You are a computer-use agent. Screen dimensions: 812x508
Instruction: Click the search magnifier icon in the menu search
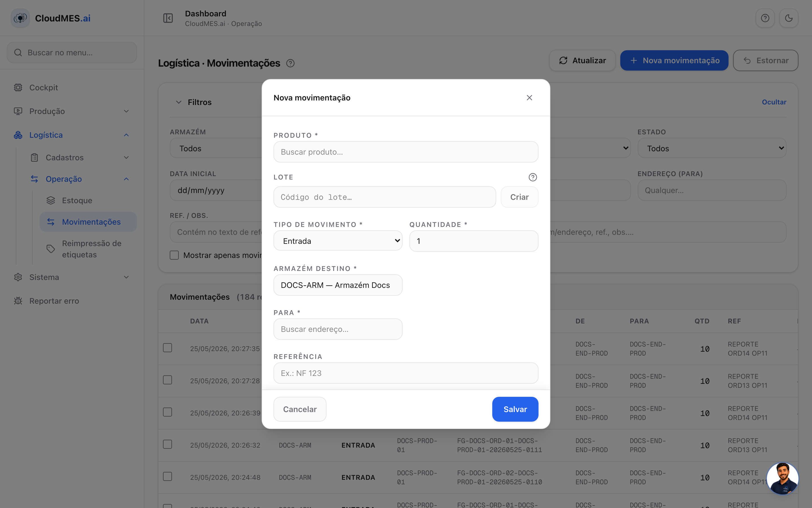(x=18, y=53)
